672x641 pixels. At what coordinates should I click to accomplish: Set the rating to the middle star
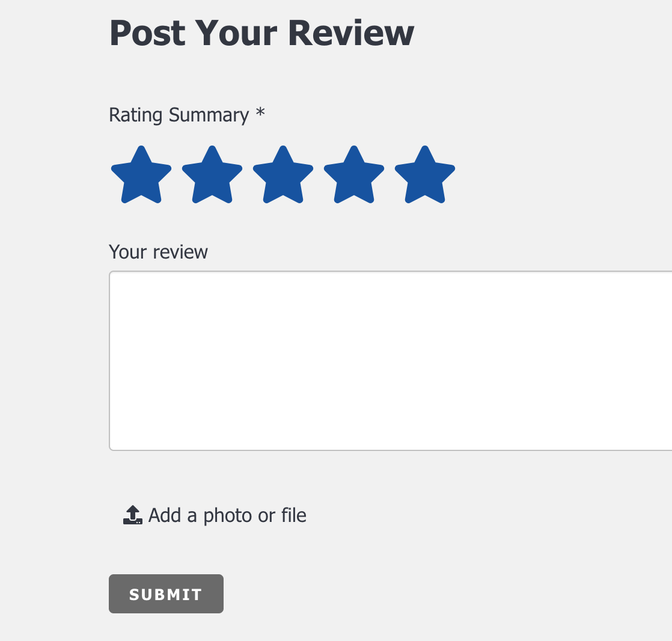[283, 176]
